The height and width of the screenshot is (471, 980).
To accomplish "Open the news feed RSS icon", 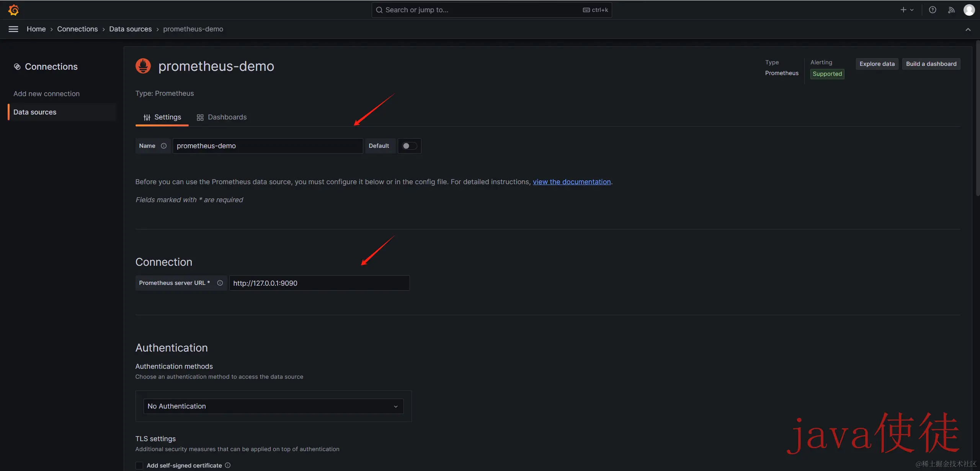I will pos(951,10).
